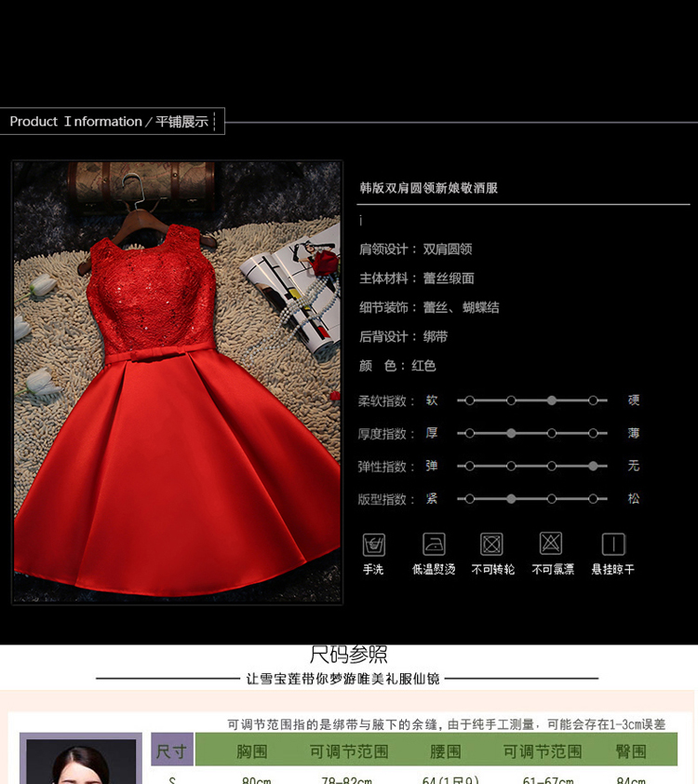Viewport: 698px width, 784px height.
Task: Click the filled marker on softness (柔软指数) scale
Action: coord(552,400)
